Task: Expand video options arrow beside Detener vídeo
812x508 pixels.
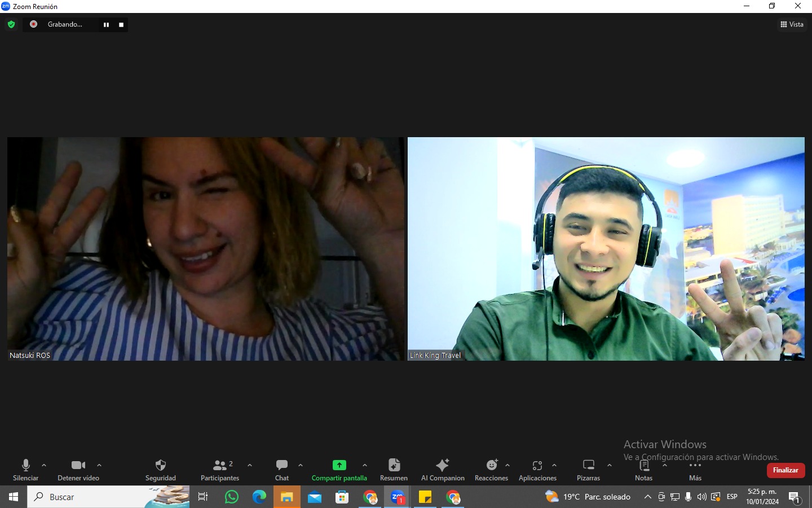Action: point(99,466)
